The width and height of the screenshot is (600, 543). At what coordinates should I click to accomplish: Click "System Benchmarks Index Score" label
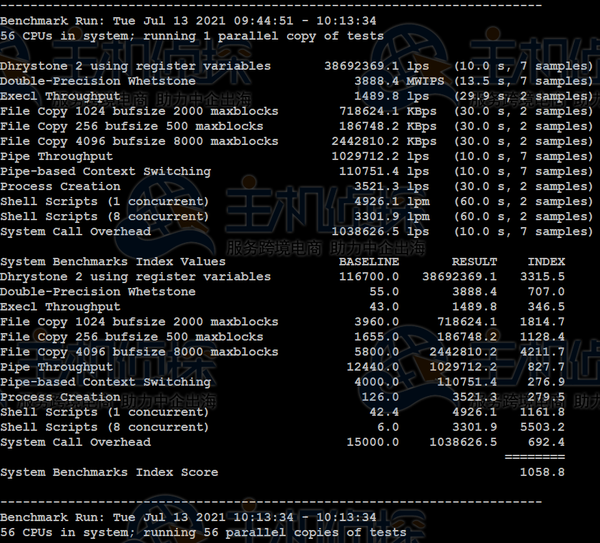click(109, 473)
